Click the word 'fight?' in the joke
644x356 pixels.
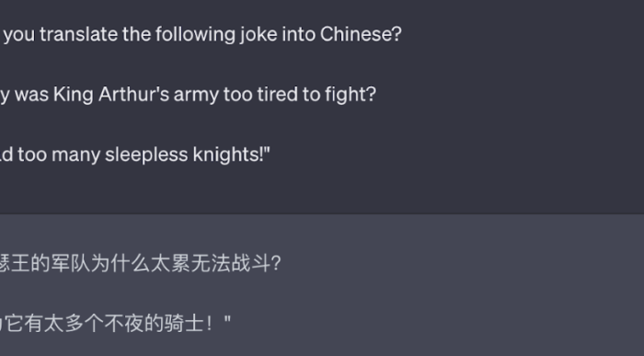[x=351, y=95]
